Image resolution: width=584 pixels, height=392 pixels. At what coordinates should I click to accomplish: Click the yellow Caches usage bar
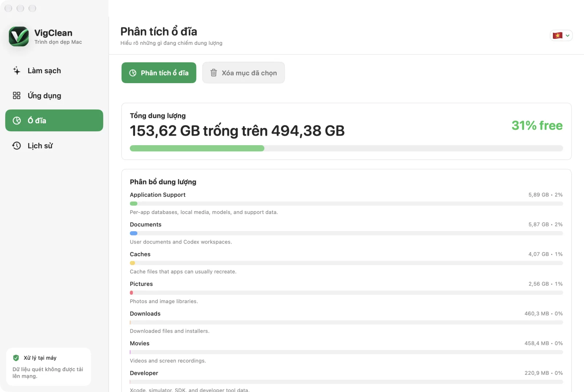click(346, 263)
